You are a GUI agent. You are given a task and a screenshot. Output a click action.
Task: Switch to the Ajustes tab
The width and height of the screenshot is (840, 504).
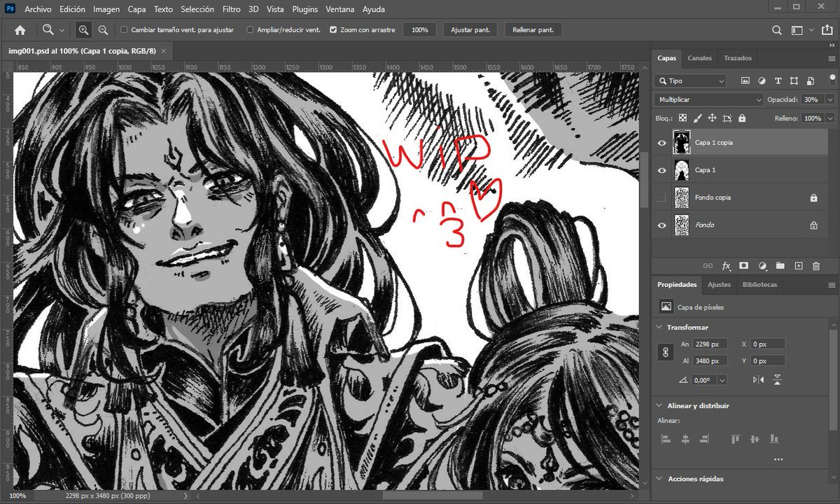pos(719,285)
